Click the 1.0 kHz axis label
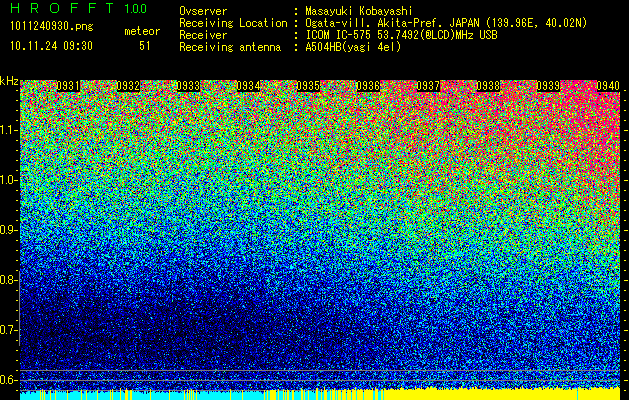The width and height of the screenshot is (629, 400). tap(9, 180)
